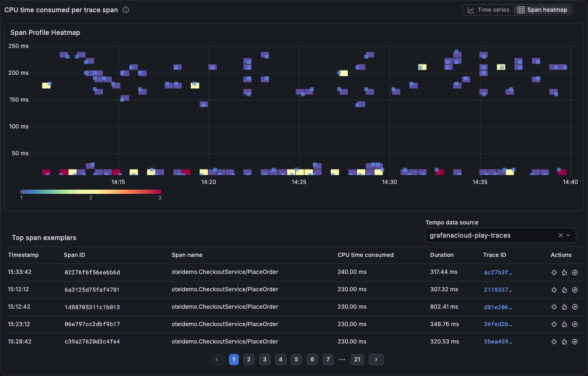This screenshot has height=376, width=588.
Task: Open trace link 3bea459…
Action: pyautogui.click(x=498, y=342)
